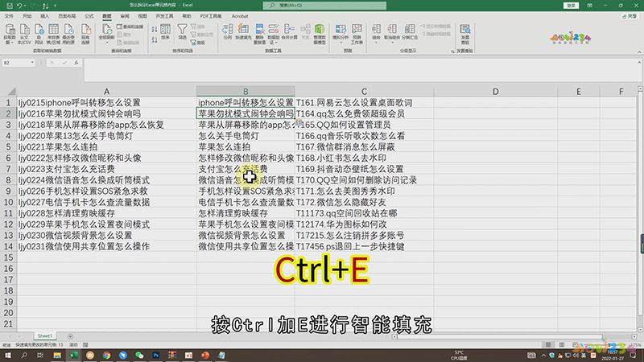The image size is (644, 362).
Task: Click the Undo arrow in title bar
Action: point(19,6)
